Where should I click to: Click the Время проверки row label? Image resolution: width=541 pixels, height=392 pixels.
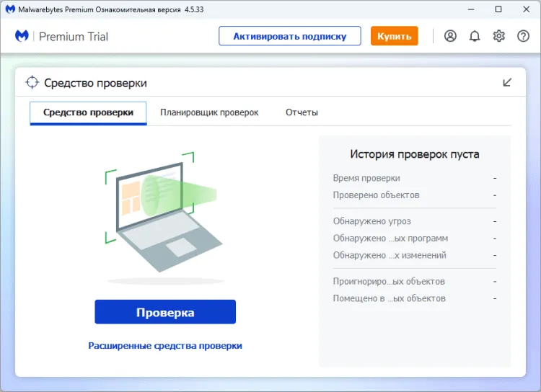click(x=366, y=178)
